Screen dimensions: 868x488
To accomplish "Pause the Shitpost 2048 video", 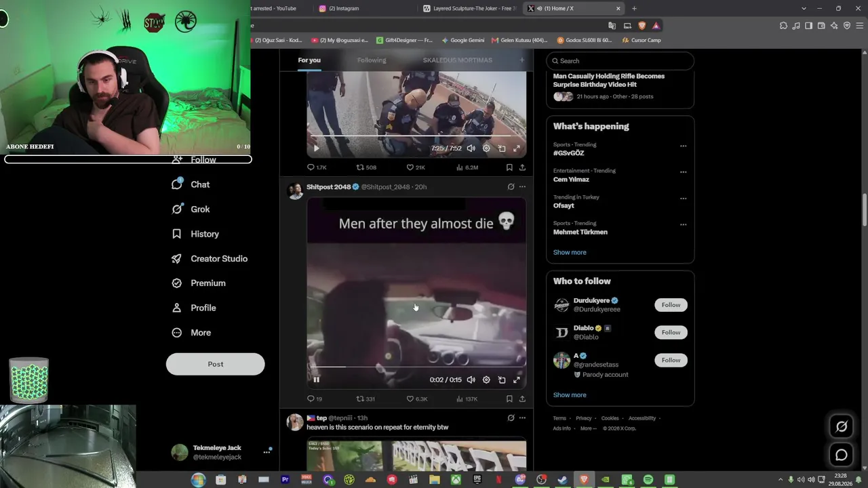I will [x=316, y=380].
